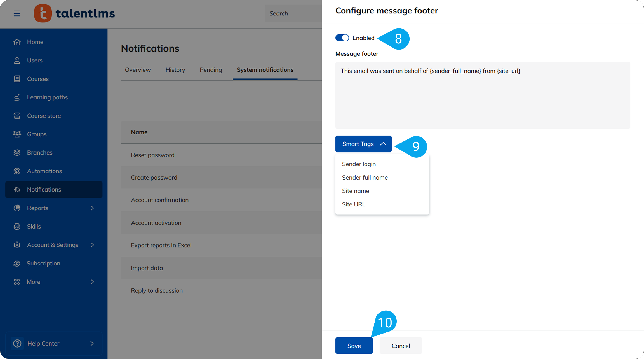This screenshot has height=359, width=644.
Task: Expand the More submenu arrow
Action: [92, 282]
